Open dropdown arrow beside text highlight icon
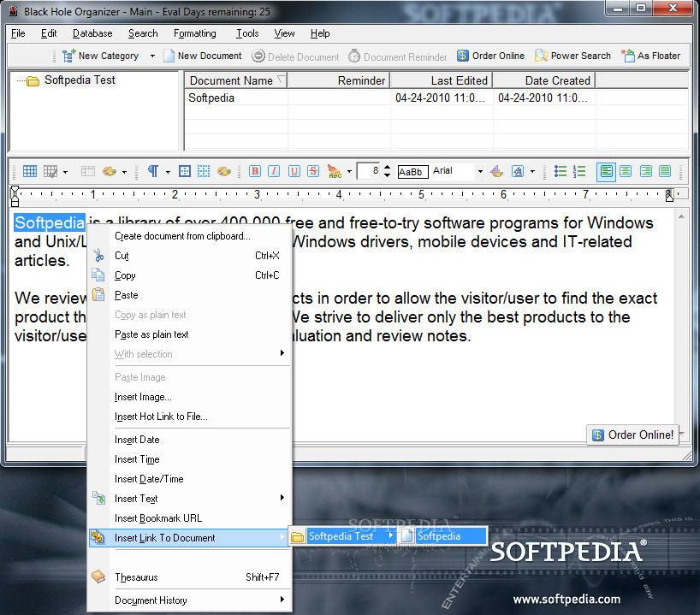 pyautogui.click(x=532, y=171)
